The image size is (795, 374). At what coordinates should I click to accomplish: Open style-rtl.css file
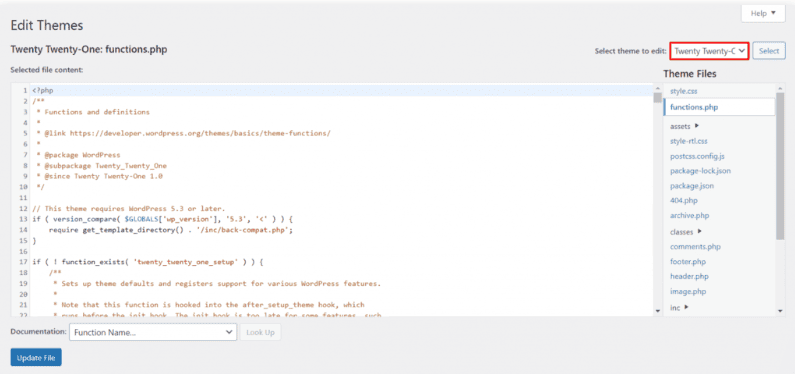(689, 141)
